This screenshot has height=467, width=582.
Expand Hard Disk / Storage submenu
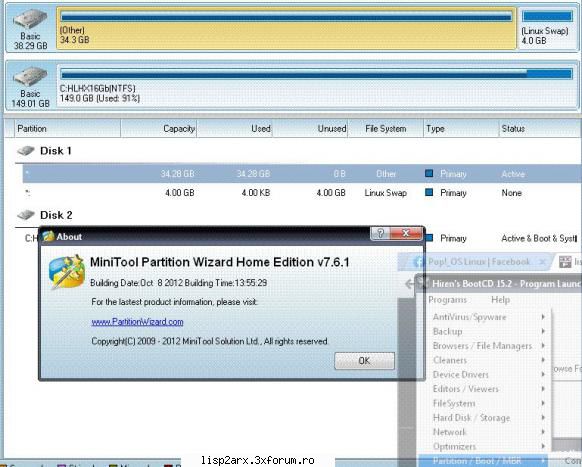tap(484, 418)
